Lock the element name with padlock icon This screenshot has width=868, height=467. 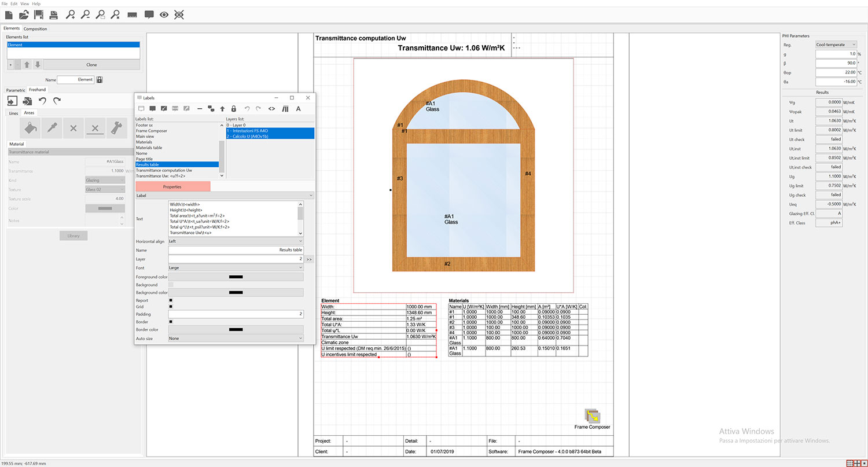coord(100,80)
